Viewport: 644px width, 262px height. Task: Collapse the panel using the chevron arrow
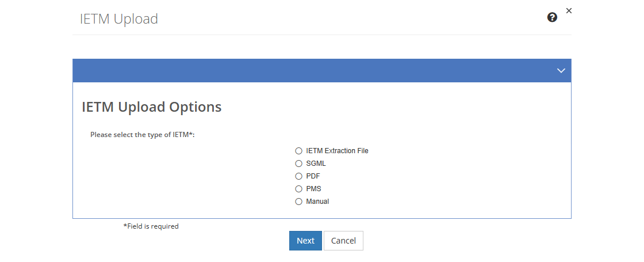point(561,71)
